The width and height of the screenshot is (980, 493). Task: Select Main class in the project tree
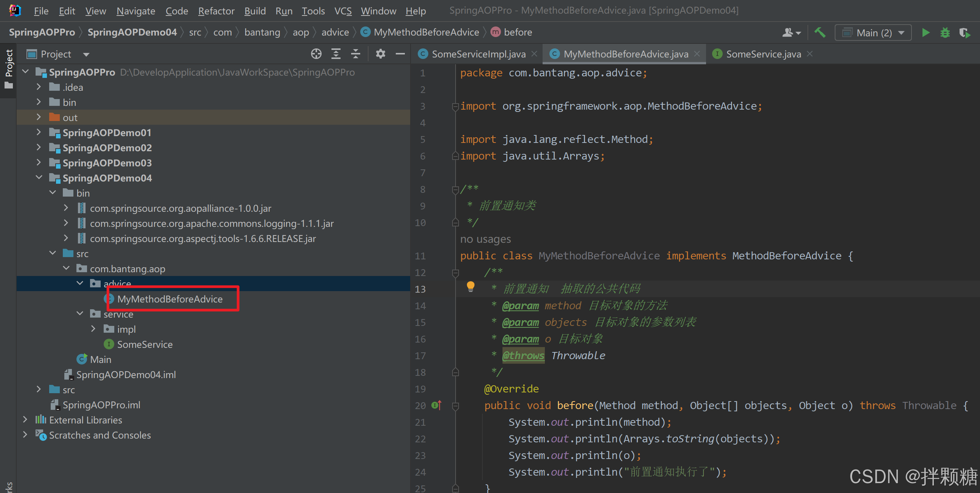tap(100, 359)
